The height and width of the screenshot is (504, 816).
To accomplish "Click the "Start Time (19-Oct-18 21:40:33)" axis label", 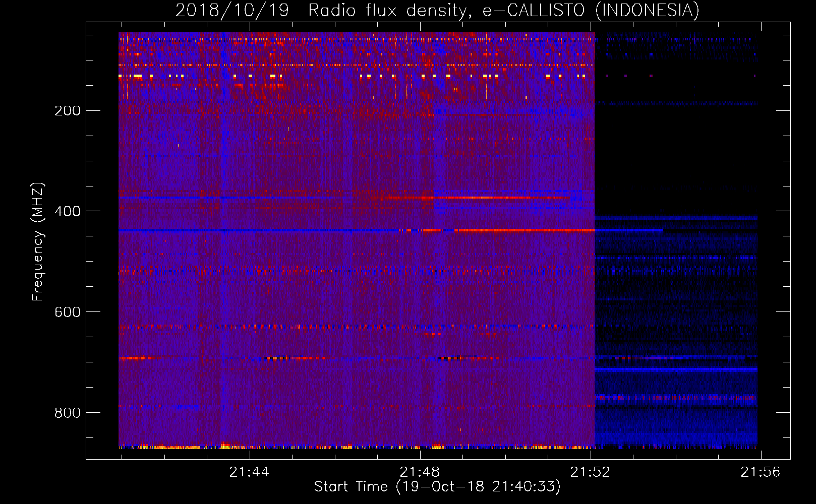I will coord(437,487).
